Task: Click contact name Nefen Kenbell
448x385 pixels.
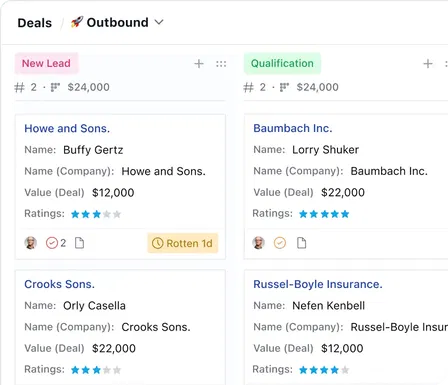Action: coord(328,306)
